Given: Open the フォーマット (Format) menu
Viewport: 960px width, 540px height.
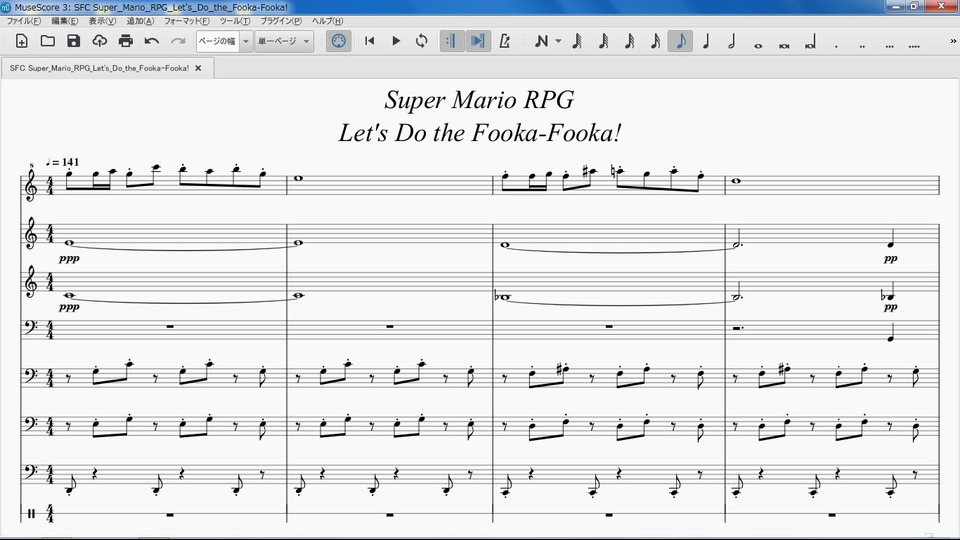Looking at the screenshot, I should tap(187, 21).
